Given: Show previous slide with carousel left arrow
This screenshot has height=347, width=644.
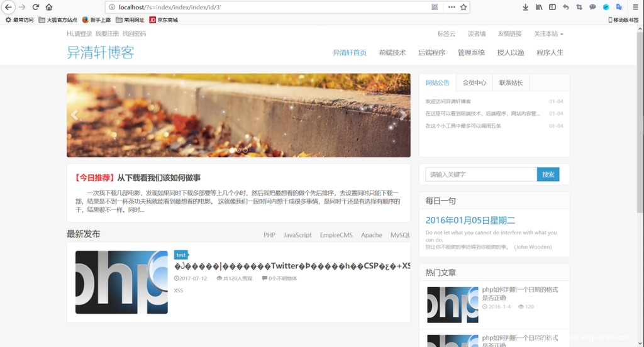Looking at the screenshot, I should coord(75,115).
